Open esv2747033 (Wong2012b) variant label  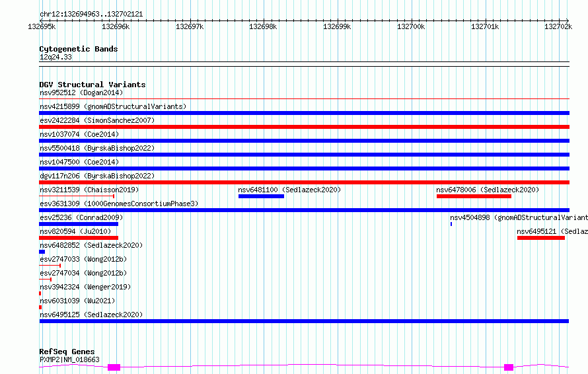click(83, 259)
